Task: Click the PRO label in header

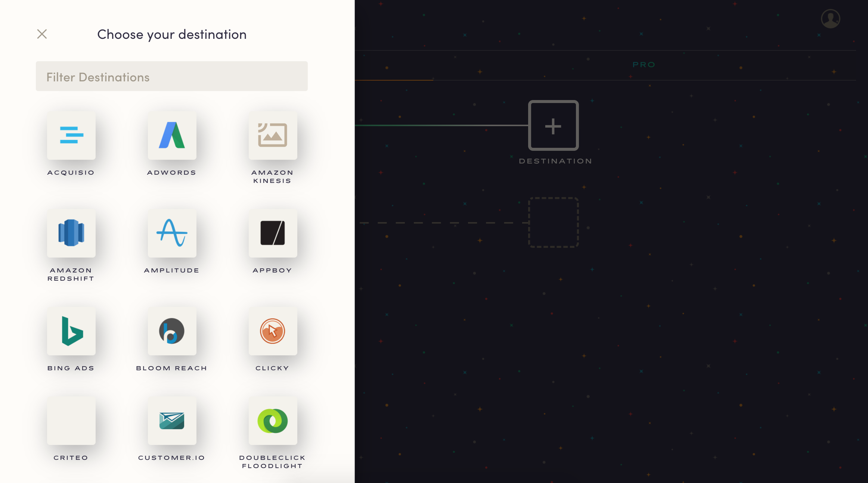Action: coord(644,65)
